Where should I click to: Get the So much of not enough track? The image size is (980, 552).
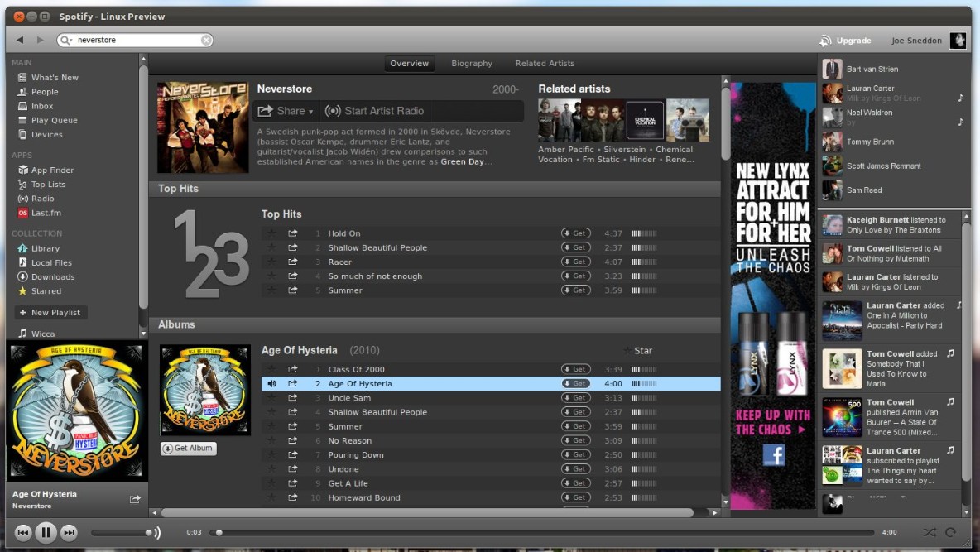point(575,276)
